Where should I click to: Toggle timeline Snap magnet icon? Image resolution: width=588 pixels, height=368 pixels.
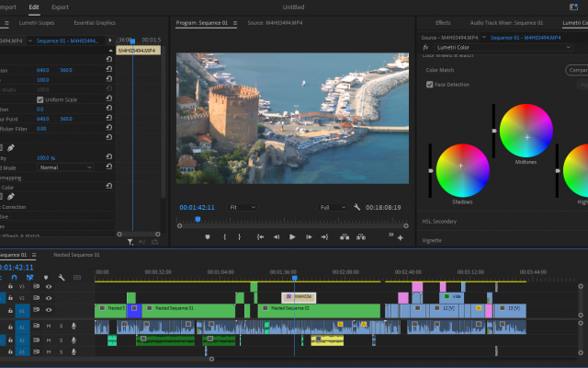pyautogui.click(x=15, y=278)
